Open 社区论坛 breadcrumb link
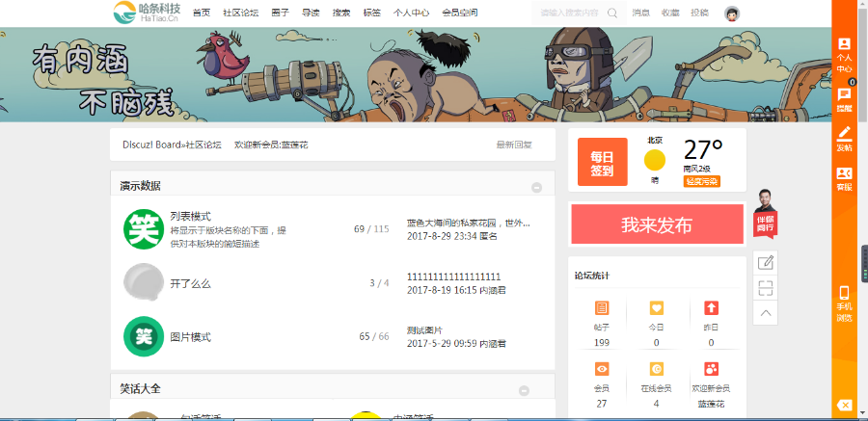 (203, 145)
